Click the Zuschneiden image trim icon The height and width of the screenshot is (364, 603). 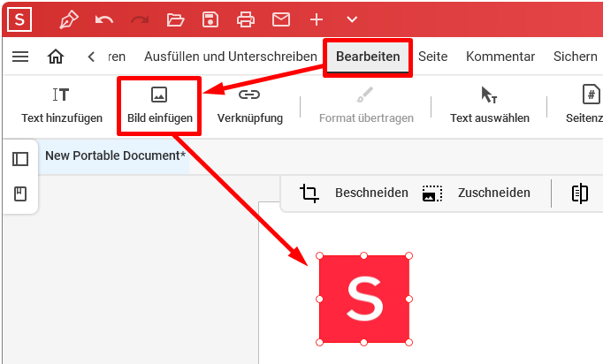point(431,193)
